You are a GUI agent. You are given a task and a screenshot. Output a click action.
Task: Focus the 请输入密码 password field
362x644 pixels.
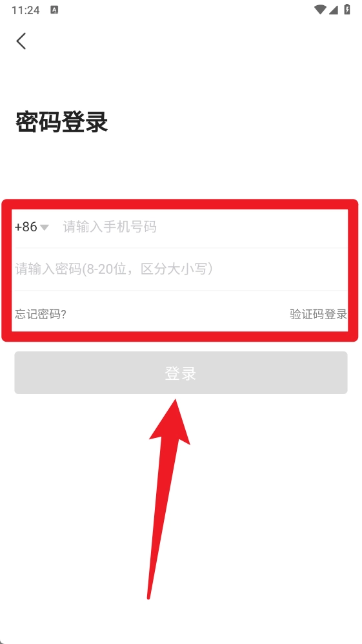point(181,269)
